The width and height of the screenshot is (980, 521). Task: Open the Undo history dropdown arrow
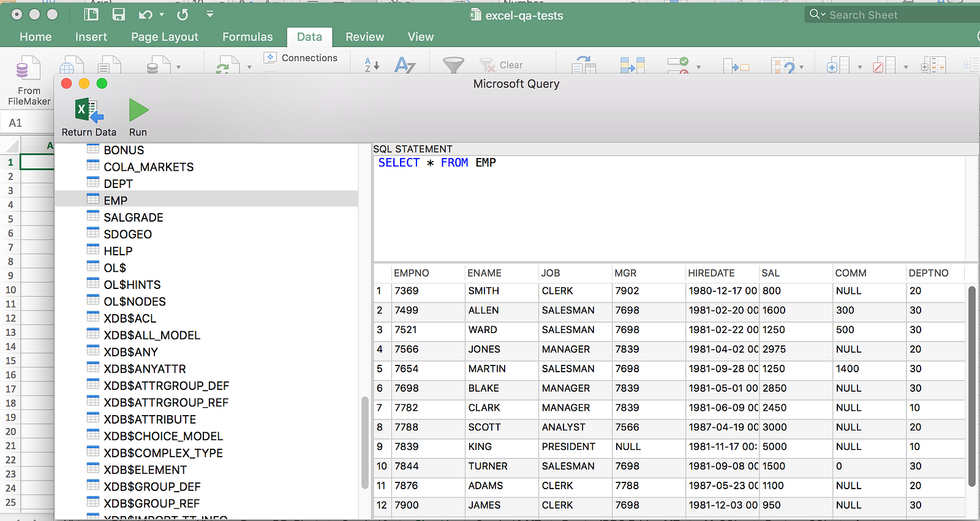point(162,14)
